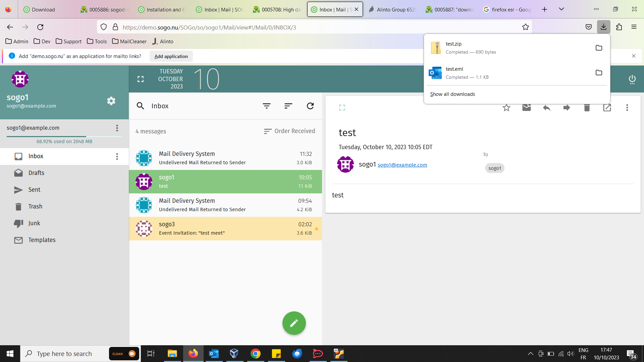Click Show all downloads link
The image size is (644, 362).
(x=452, y=94)
